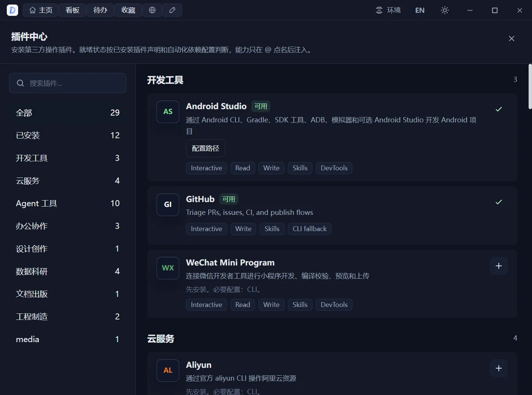Maximize the application window

click(x=495, y=10)
